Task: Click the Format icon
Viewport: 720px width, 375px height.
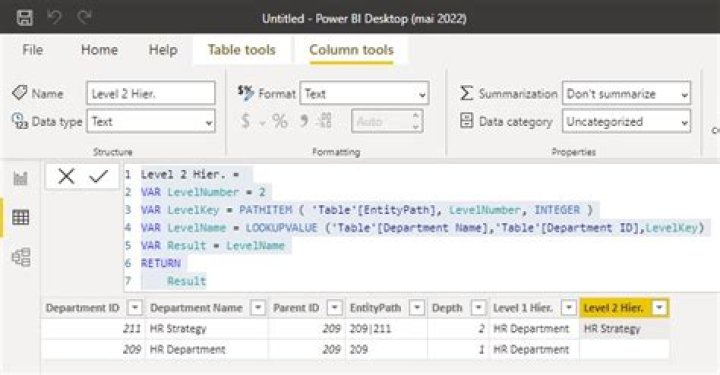Action: (246, 93)
